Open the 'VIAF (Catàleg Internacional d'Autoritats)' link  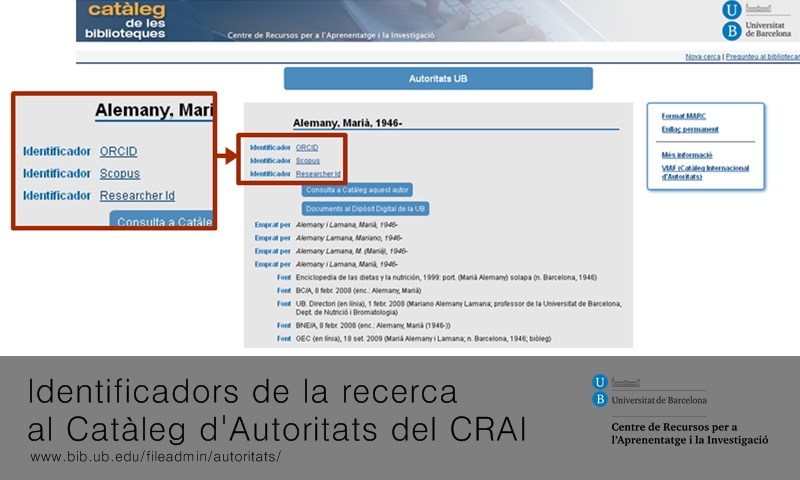pyautogui.click(x=705, y=172)
